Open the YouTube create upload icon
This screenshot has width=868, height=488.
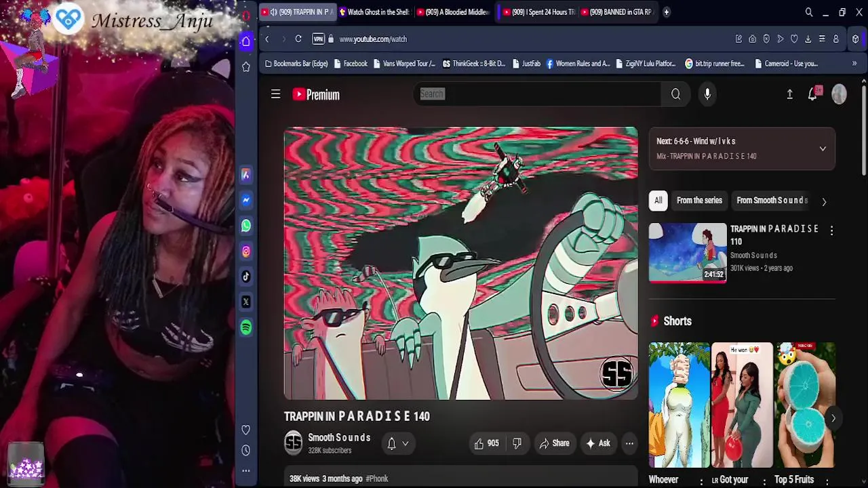click(x=790, y=94)
